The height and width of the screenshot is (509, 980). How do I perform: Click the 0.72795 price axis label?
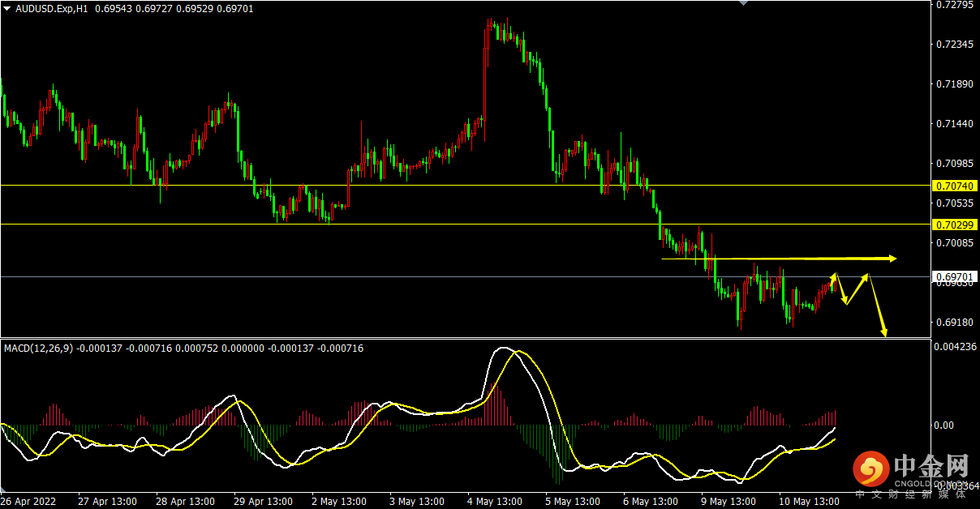point(954,5)
